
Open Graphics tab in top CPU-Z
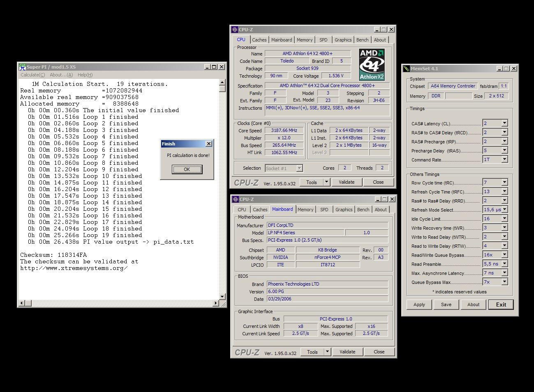[x=343, y=40]
